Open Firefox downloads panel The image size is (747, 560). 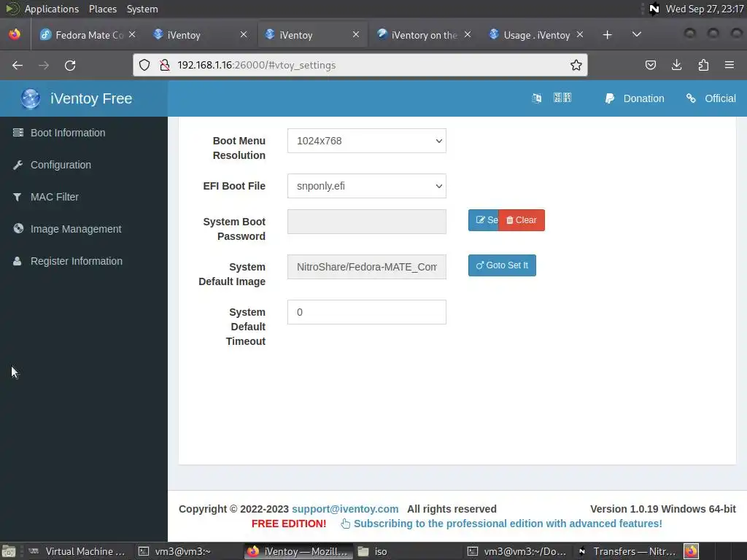pyautogui.click(x=676, y=65)
